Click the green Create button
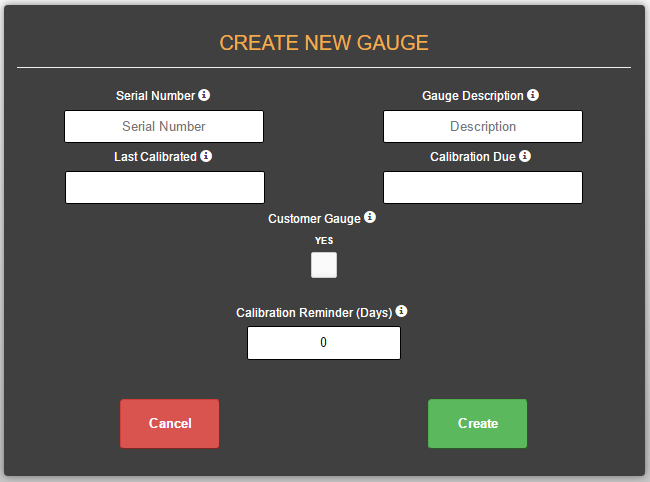This screenshot has width=650, height=482. (x=478, y=423)
